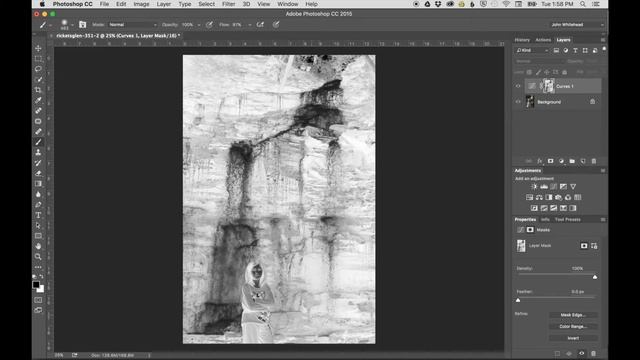Hide the Background layer
This screenshot has width=640, height=360.
[x=518, y=102]
